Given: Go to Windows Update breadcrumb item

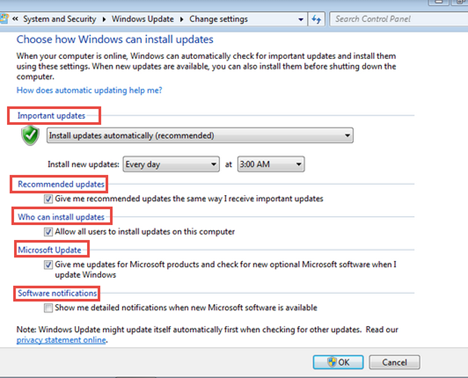Looking at the screenshot, I should [143, 19].
